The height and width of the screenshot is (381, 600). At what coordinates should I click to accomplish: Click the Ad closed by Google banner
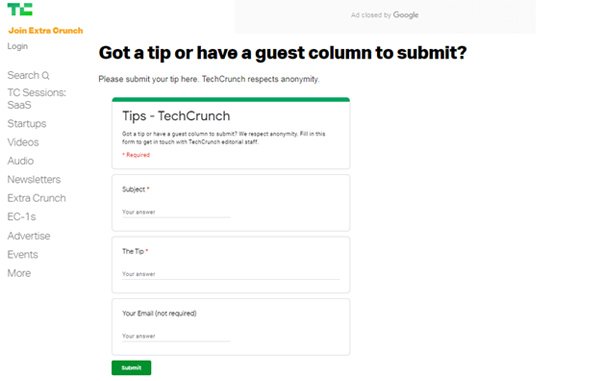click(385, 16)
